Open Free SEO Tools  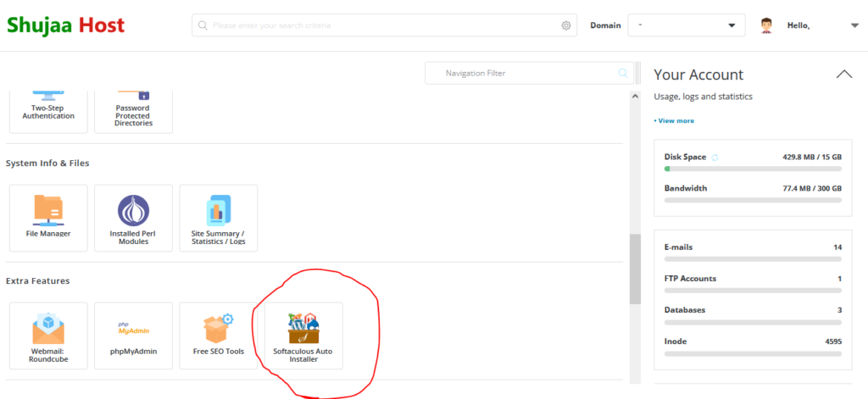219,335
